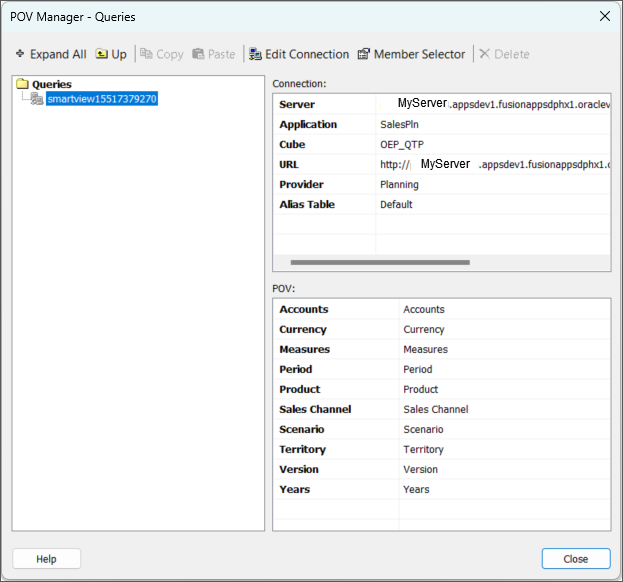The height and width of the screenshot is (582, 623).
Task: Click the Copy toolbar icon
Action: 146,54
